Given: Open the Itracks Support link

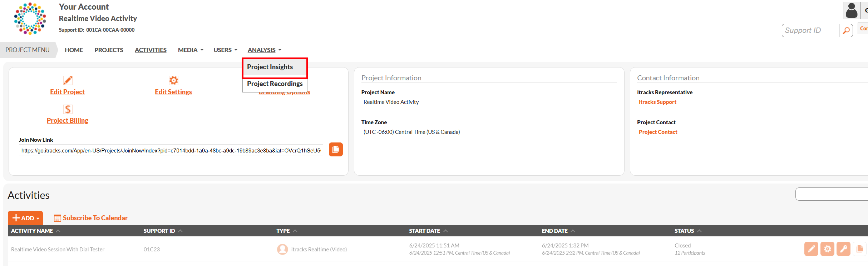Looking at the screenshot, I should click(657, 102).
